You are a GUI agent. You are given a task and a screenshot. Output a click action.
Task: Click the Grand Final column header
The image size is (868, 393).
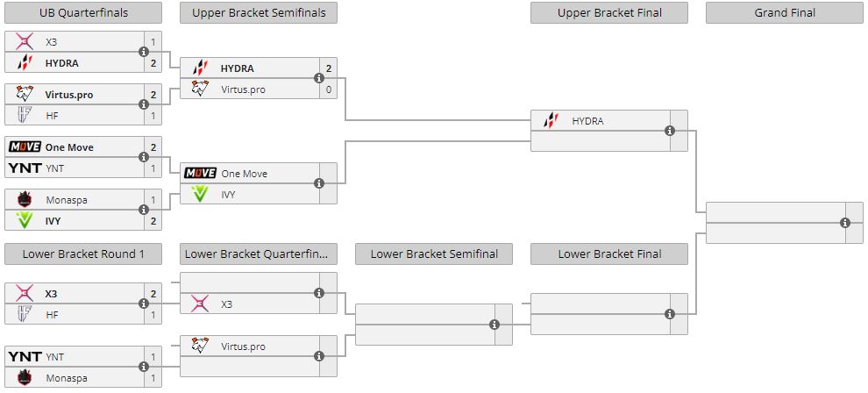pos(785,13)
